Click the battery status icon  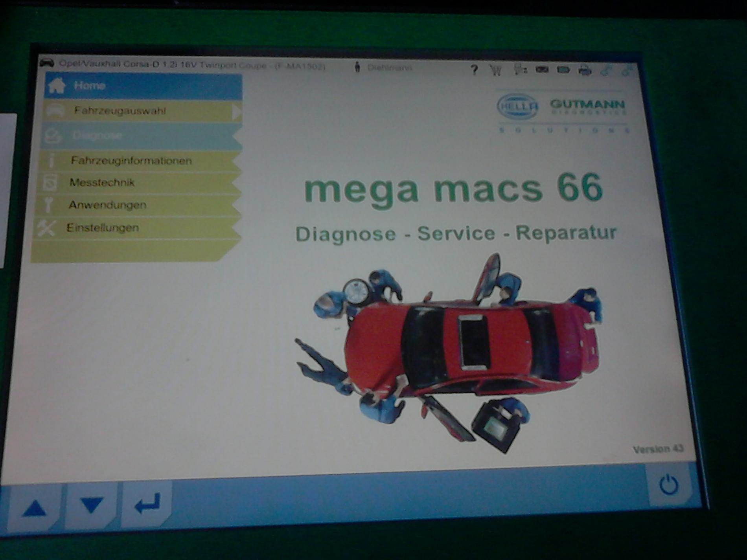click(563, 70)
